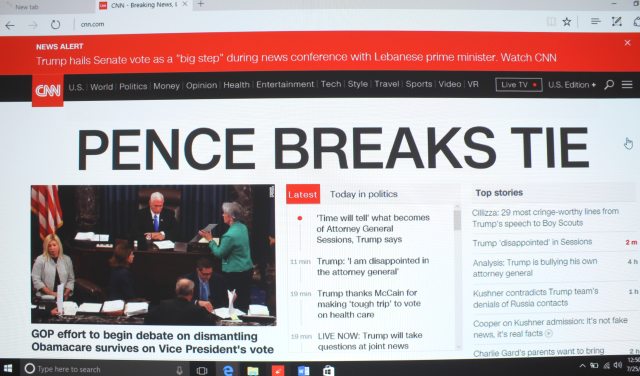The width and height of the screenshot is (640, 376).
Task: Refresh the page in the browser
Action: point(56,24)
